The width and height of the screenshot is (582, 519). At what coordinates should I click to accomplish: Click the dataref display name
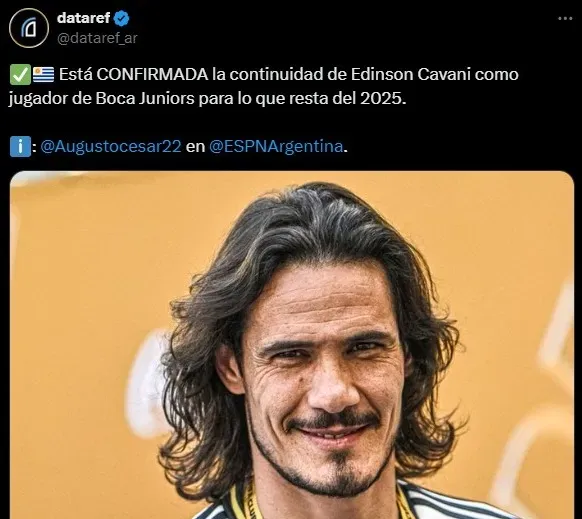84,18
